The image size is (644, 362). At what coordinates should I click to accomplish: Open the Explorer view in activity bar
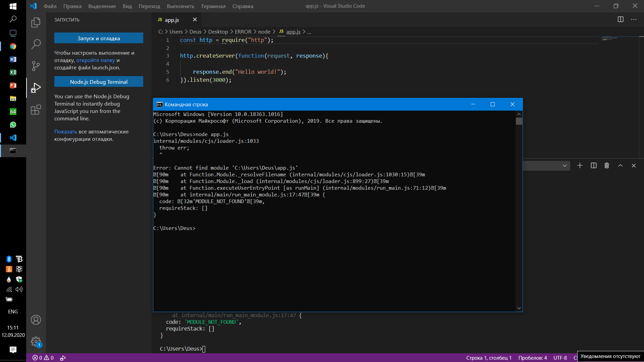[36, 22]
